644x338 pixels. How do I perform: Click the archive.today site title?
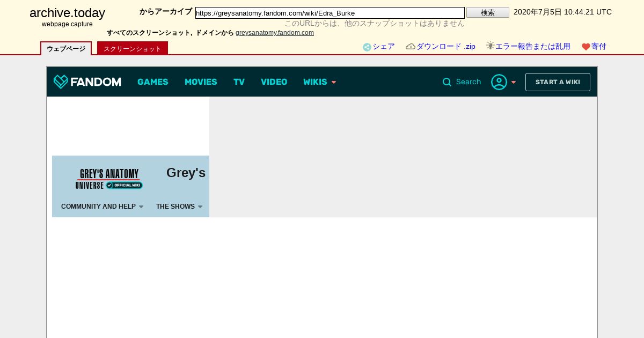click(67, 13)
